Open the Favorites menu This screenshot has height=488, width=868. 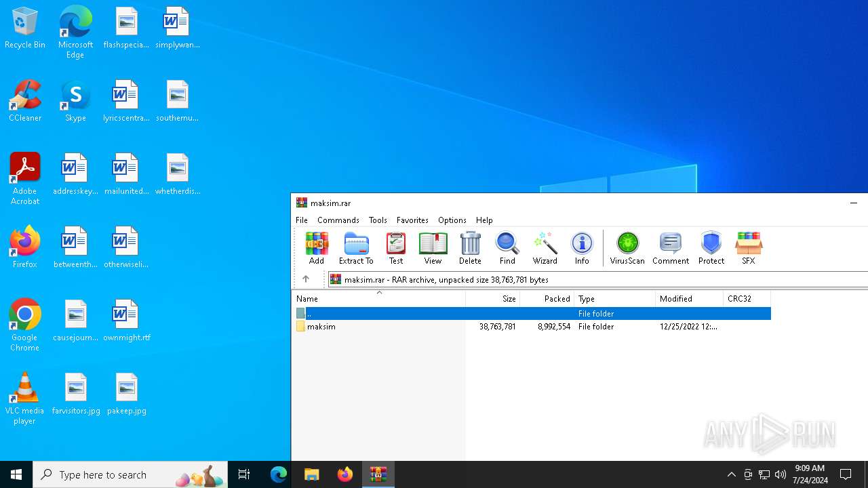412,220
